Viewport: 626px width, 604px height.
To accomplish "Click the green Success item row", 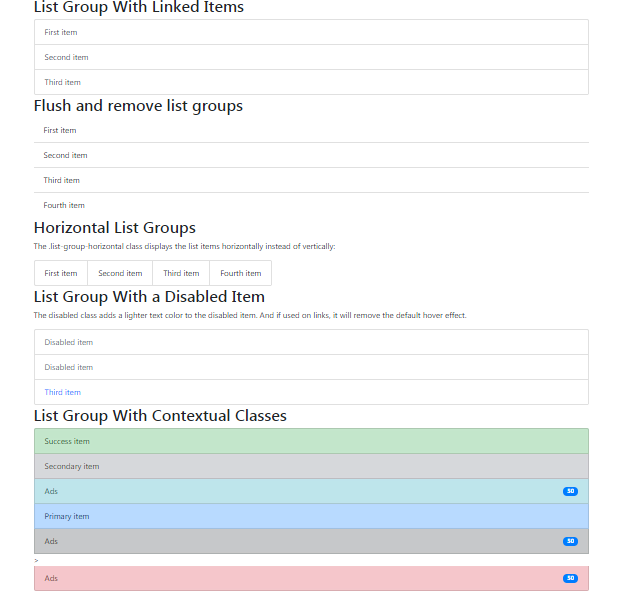I will 311,441.
